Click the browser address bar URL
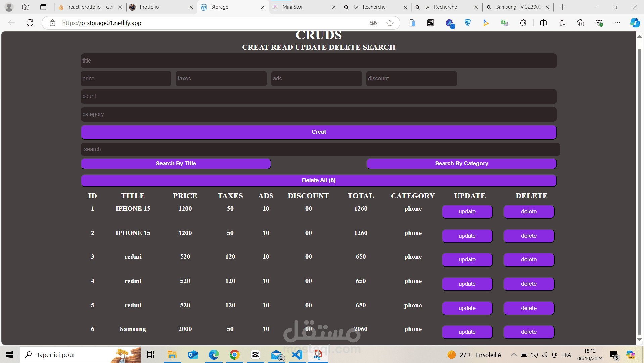Screen dimensions: 644x363 (x=101, y=23)
